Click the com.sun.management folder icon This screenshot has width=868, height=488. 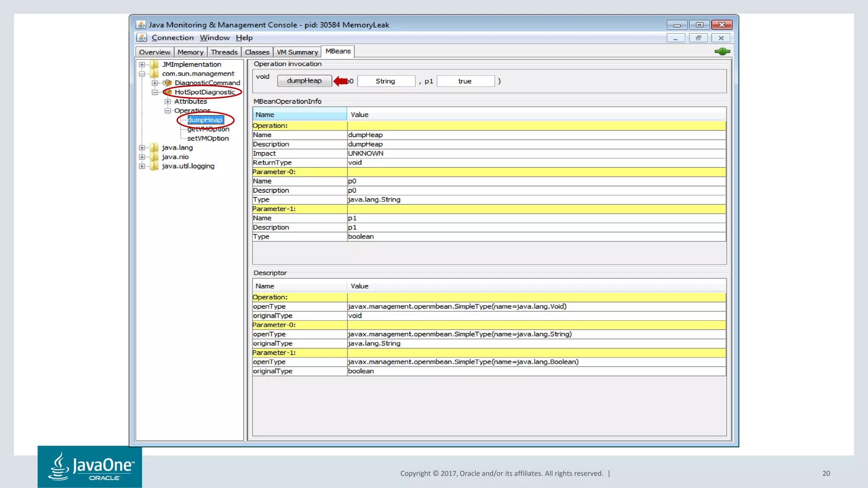155,74
